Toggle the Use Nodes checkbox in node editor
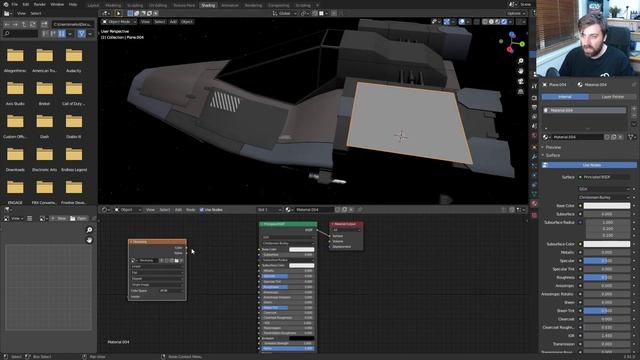This screenshot has height=360, width=640. coord(202,209)
